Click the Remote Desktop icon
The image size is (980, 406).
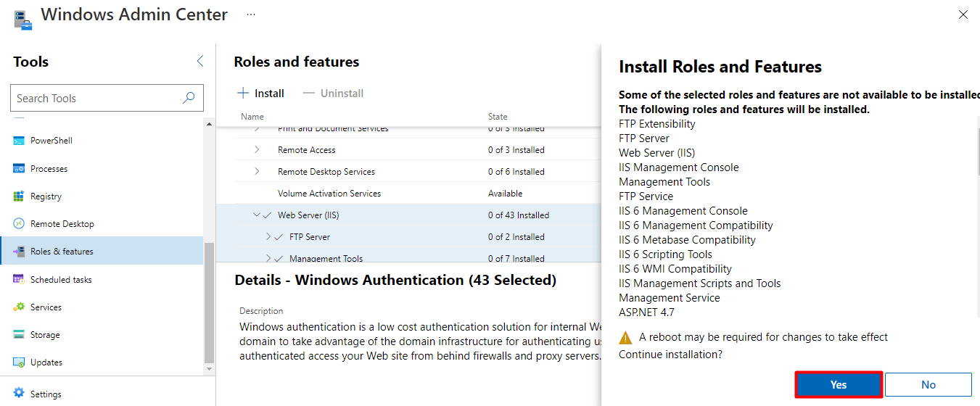[19, 224]
